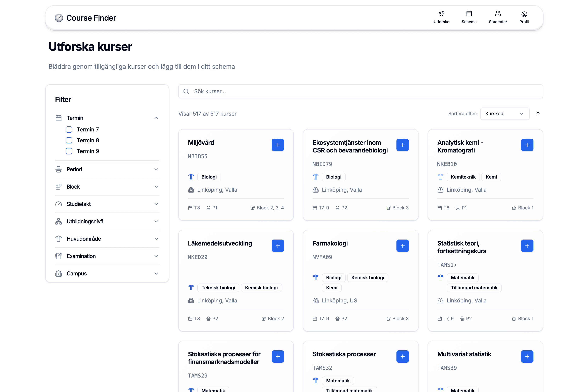Tick the Termin 9 checkbox
586x392 pixels.
coord(69,151)
